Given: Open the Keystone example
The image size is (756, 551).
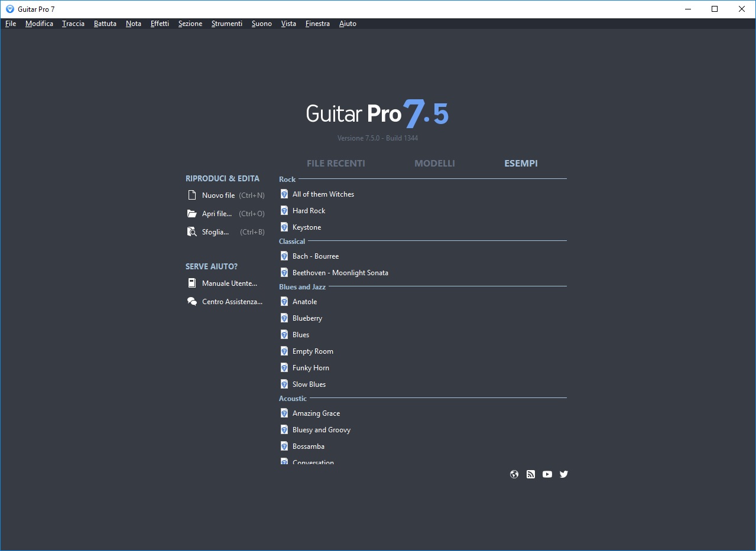Looking at the screenshot, I should [307, 227].
